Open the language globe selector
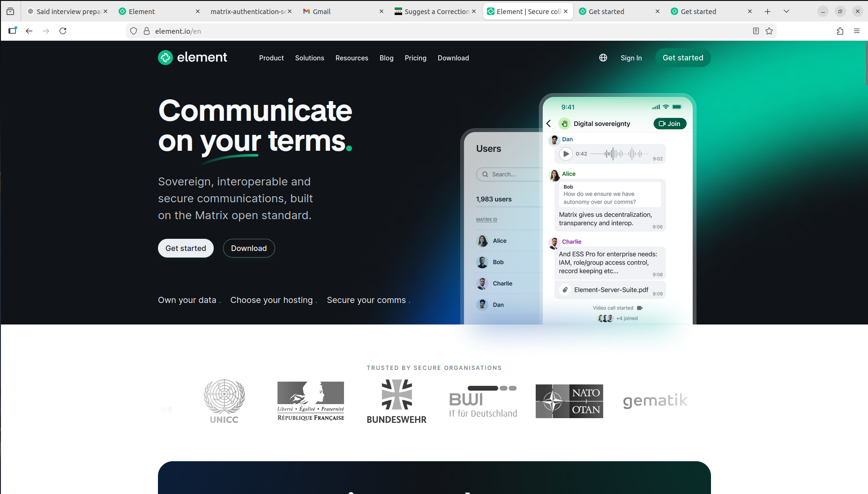This screenshot has width=868, height=494. pyautogui.click(x=603, y=58)
